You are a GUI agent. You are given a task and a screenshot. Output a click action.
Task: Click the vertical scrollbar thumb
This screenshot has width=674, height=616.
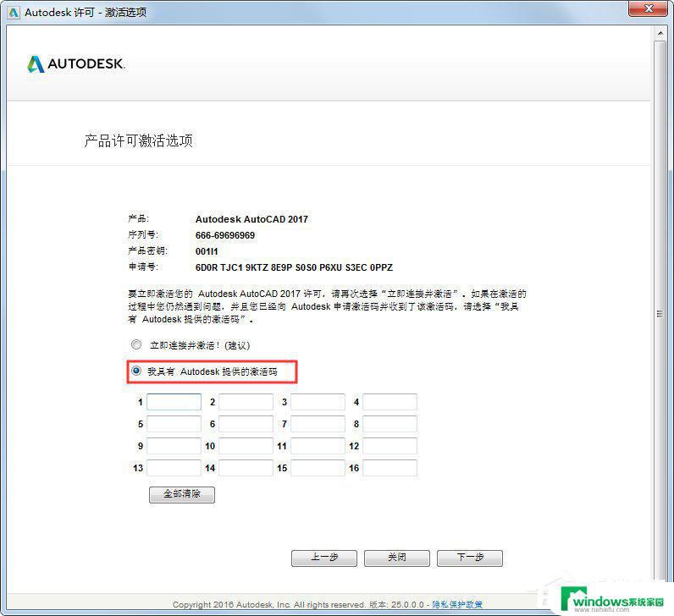click(660, 314)
